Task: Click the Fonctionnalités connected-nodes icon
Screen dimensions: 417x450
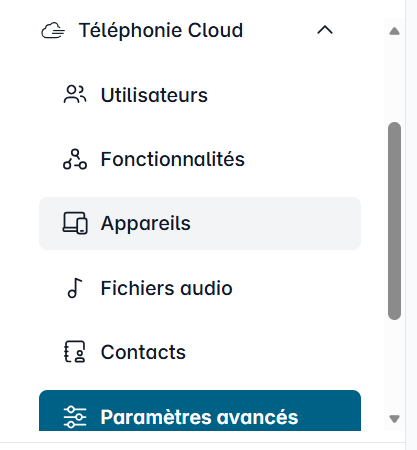Action: click(x=75, y=159)
